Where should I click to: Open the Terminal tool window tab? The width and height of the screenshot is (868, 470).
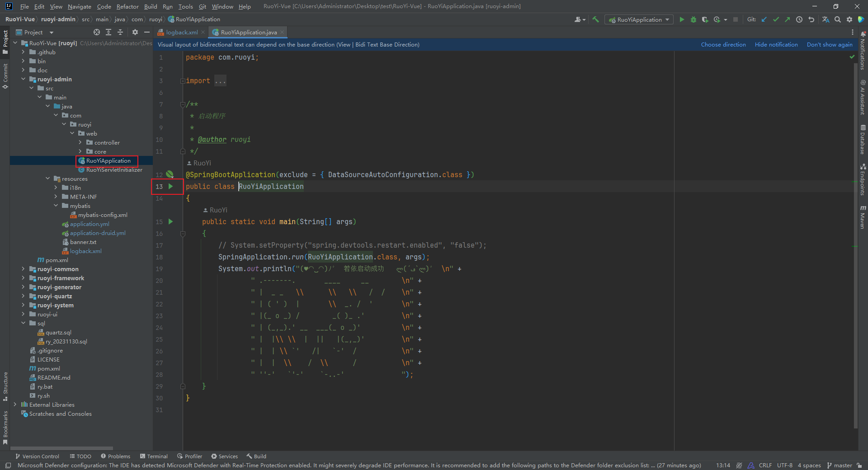pos(154,456)
